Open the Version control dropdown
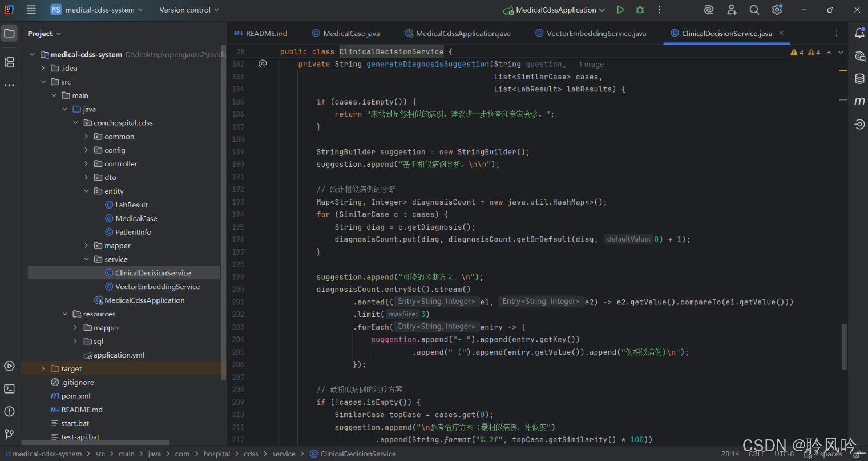 coord(189,10)
